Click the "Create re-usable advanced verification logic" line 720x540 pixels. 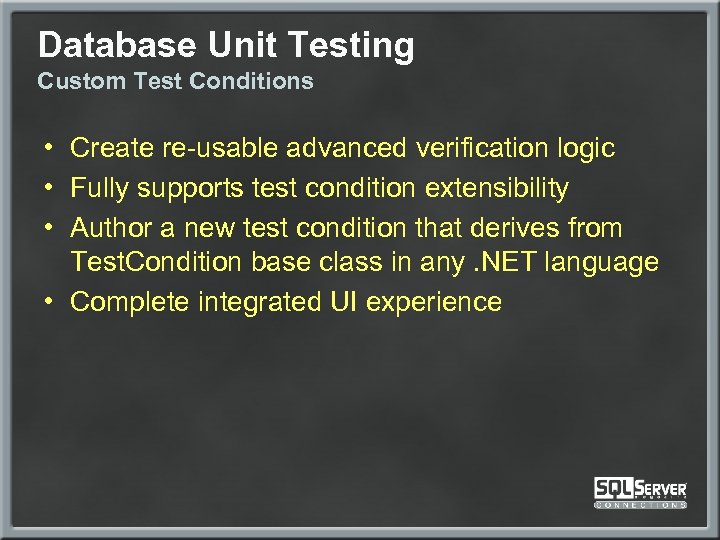click(342, 149)
